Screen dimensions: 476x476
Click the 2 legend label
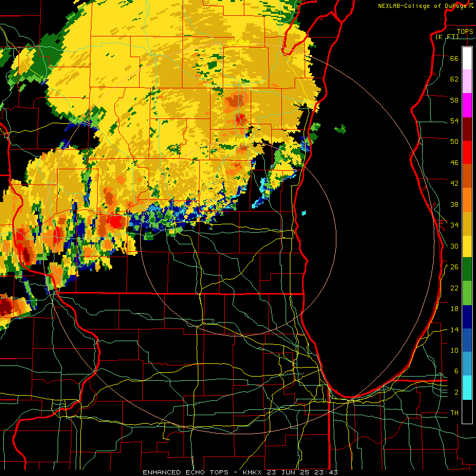[456, 392]
